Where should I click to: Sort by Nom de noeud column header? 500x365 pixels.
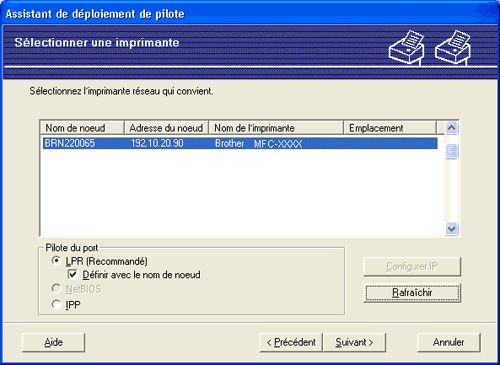click(82, 128)
